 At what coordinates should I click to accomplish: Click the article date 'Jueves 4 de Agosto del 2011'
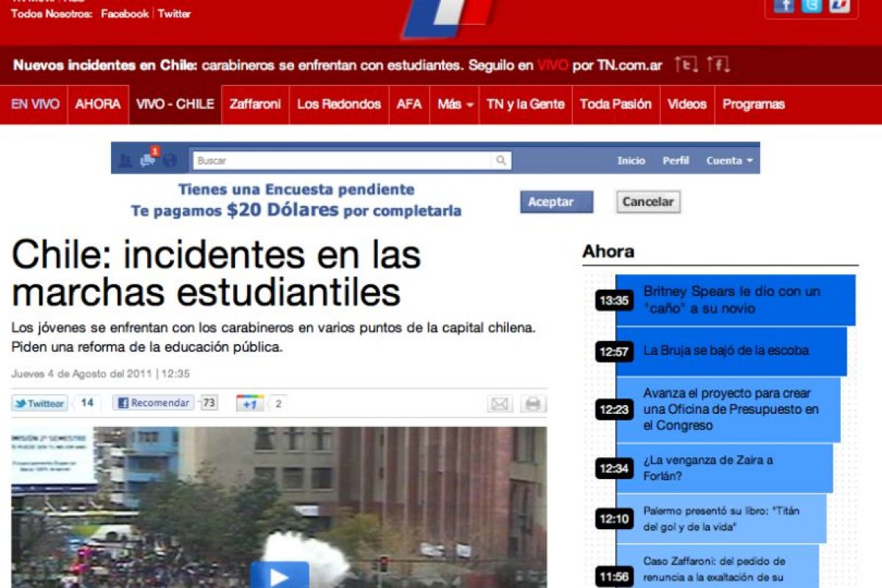(x=82, y=374)
